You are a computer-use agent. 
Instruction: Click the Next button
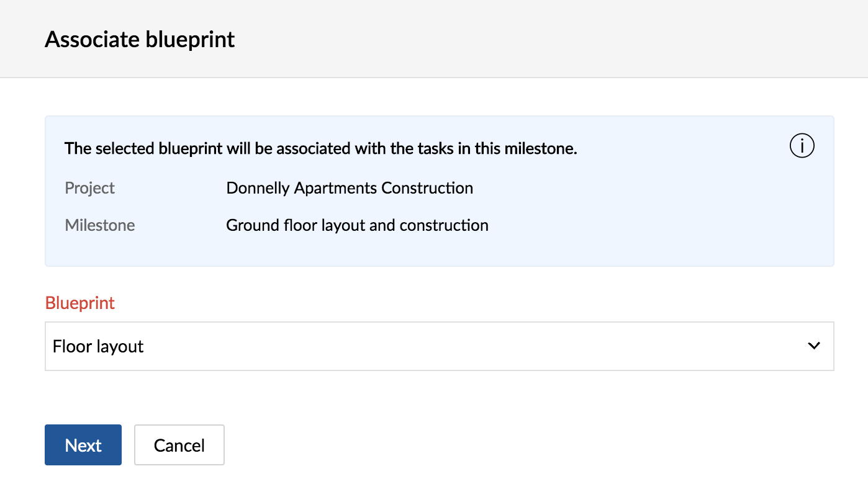(83, 445)
